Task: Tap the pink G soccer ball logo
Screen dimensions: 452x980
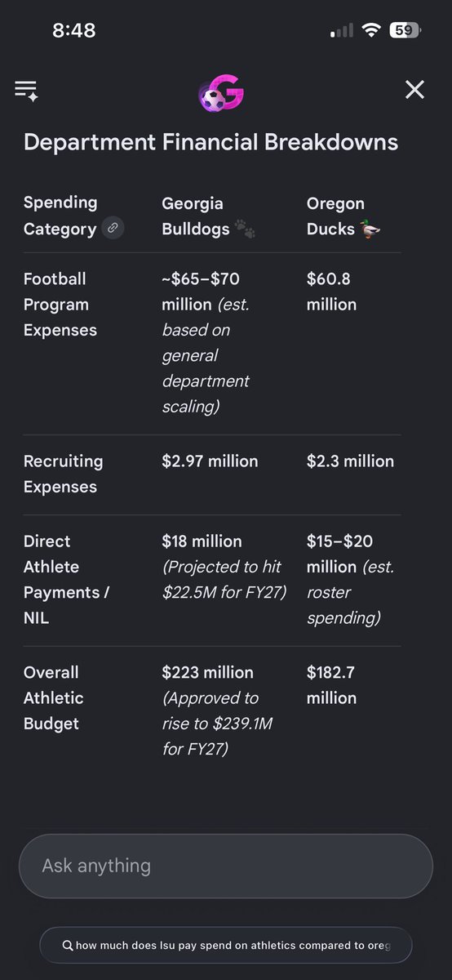Action: click(x=222, y=93)
